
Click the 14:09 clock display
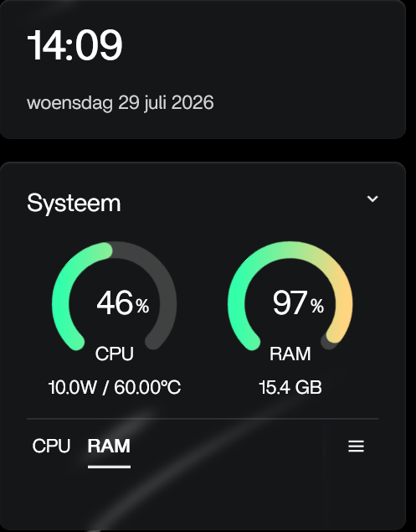tap(74, 44)
